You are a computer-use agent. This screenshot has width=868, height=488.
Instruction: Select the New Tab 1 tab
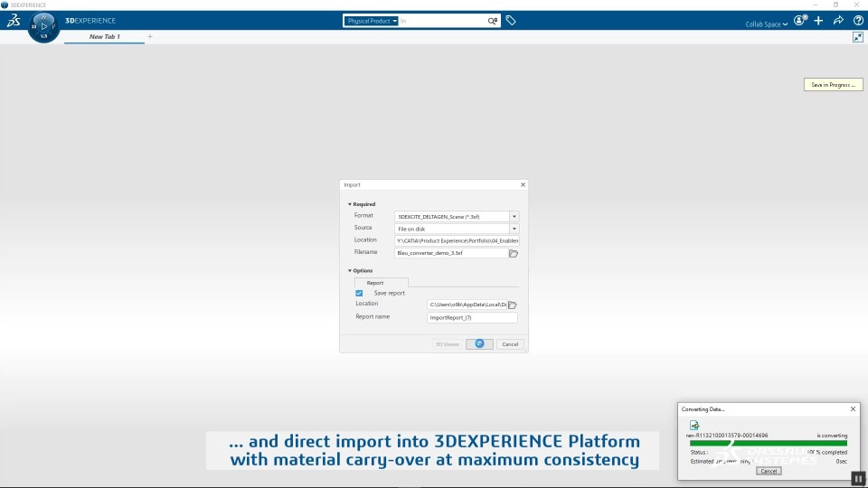(x=105, y=36)
